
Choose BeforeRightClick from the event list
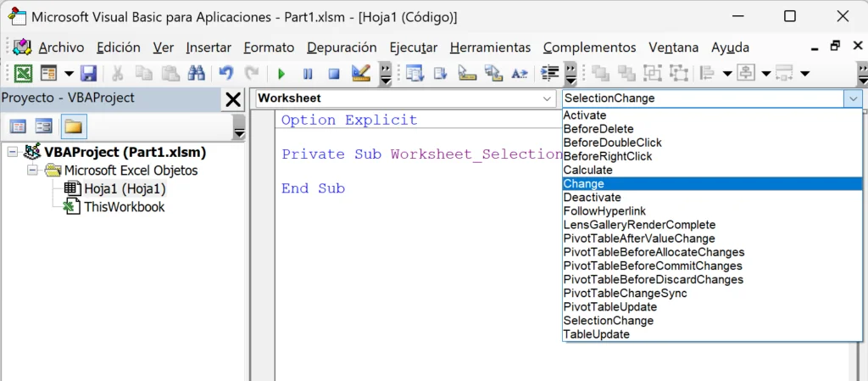pyautogui.click(x=712, y=156)
